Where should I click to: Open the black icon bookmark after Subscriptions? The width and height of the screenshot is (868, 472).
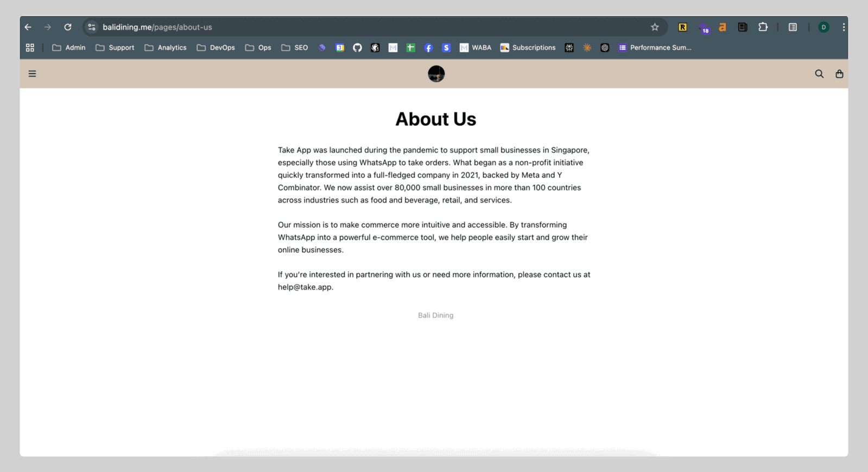point(569,48)
